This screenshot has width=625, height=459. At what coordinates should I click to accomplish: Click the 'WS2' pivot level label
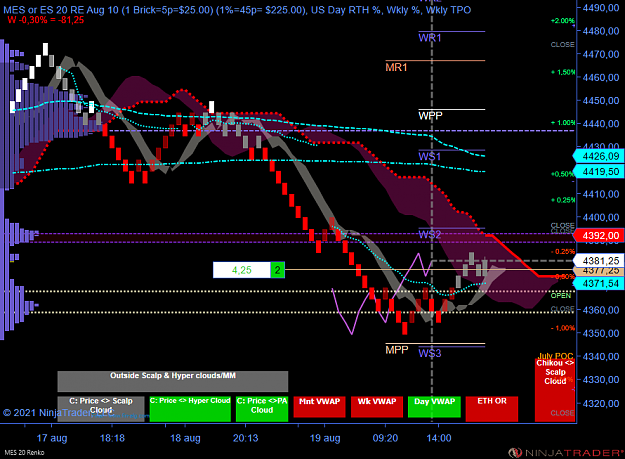(x=429, y=235)
